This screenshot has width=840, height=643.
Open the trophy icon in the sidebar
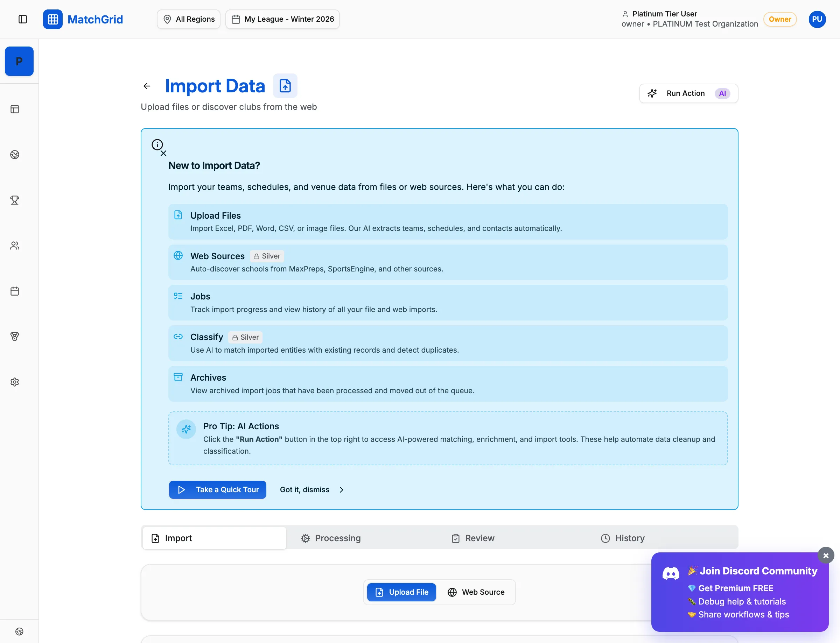tap(15, 200)
